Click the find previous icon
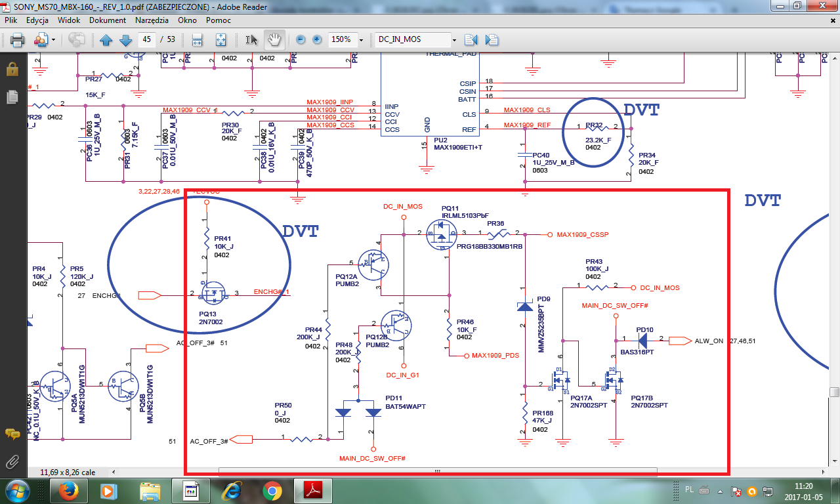The width and height of the screenshot is (840, 504). pos(471,39)
